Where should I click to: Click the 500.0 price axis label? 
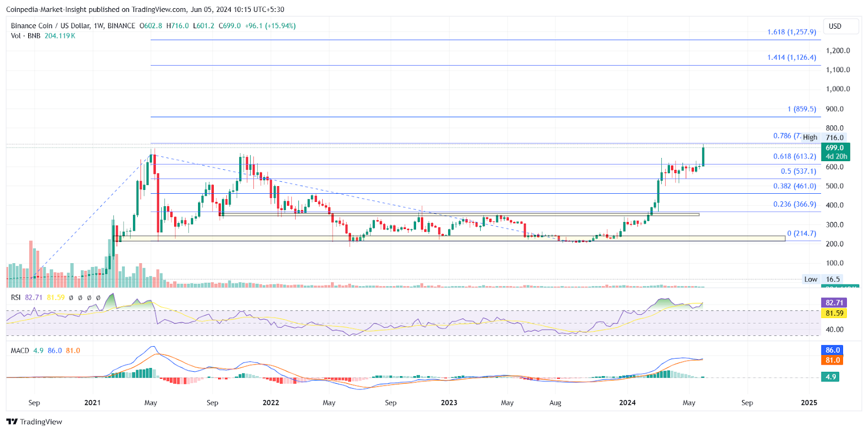click(835, 186)
